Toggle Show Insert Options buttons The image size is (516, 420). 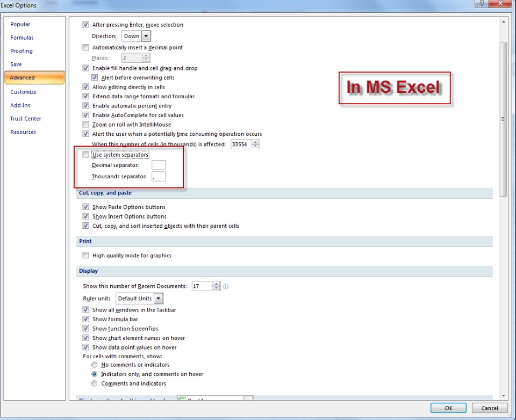[x=85, y=216]
